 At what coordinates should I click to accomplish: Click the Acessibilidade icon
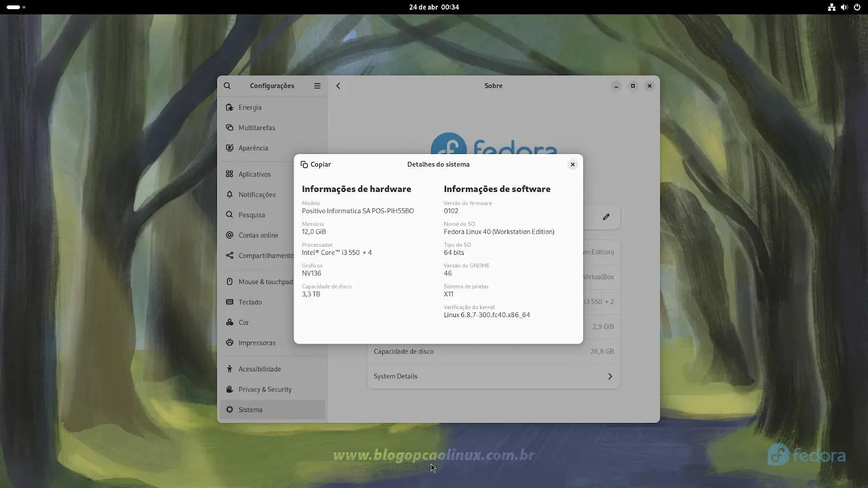coord(229,369)
